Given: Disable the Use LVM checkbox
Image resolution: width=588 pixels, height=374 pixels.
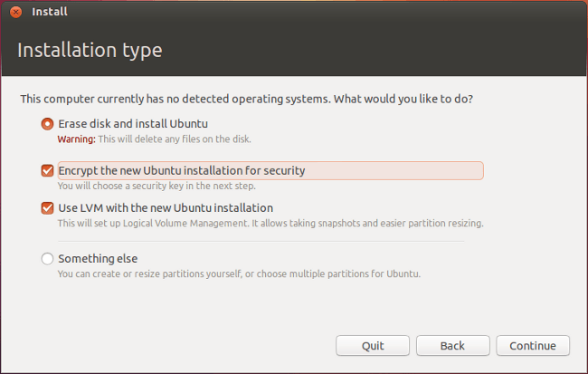Looking at the screenshot, I should [47, 208].
